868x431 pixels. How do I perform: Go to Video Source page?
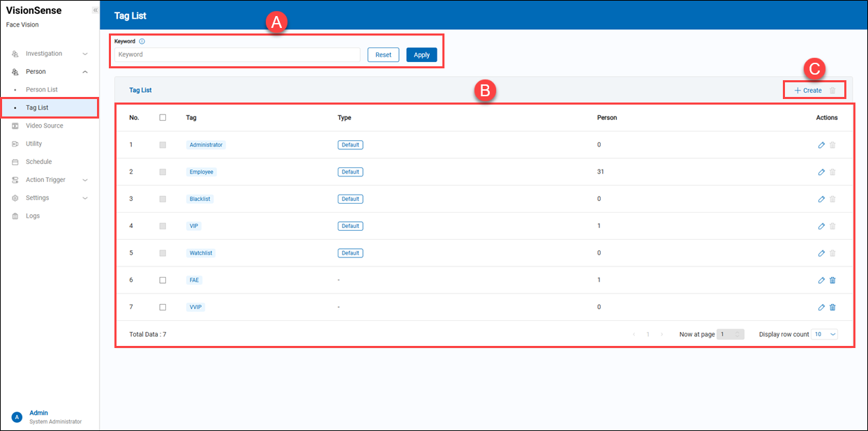[x=44, y=126]
